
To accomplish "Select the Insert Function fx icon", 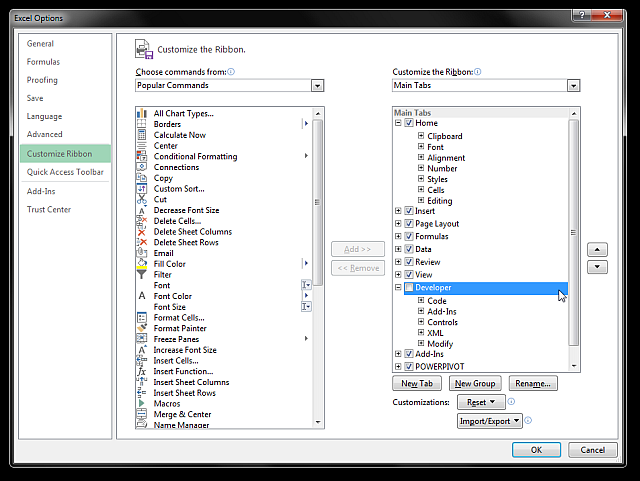I will click(142, 371).
